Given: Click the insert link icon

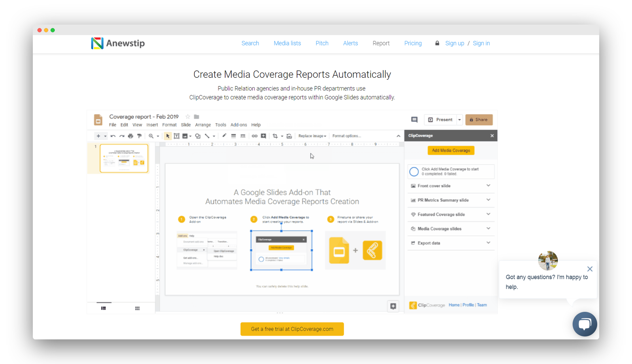Looking at the screenshot, I should pyautogui.click(x=254, y=136).
